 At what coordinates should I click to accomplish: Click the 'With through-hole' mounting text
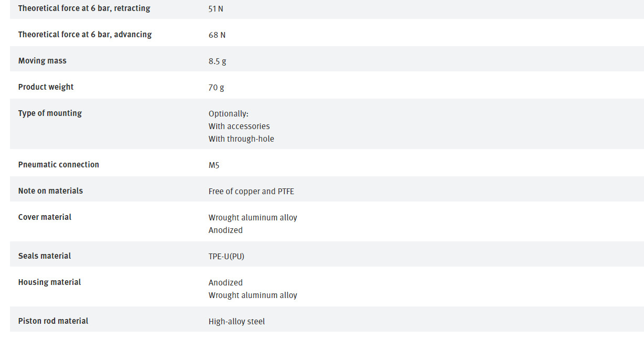[x=241, y=139]
